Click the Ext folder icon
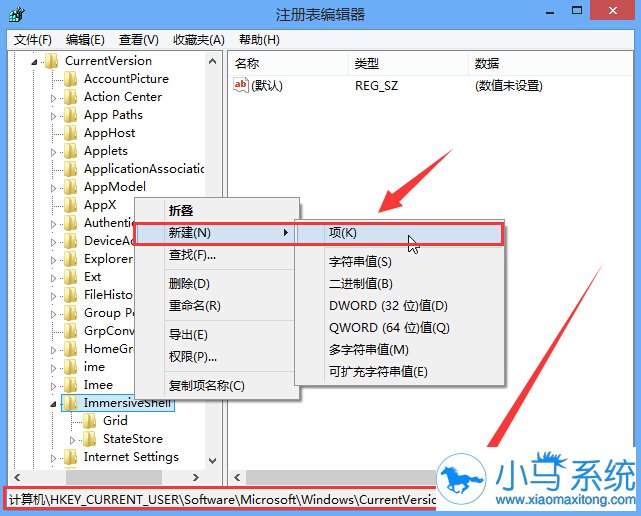 coord(70,277)
